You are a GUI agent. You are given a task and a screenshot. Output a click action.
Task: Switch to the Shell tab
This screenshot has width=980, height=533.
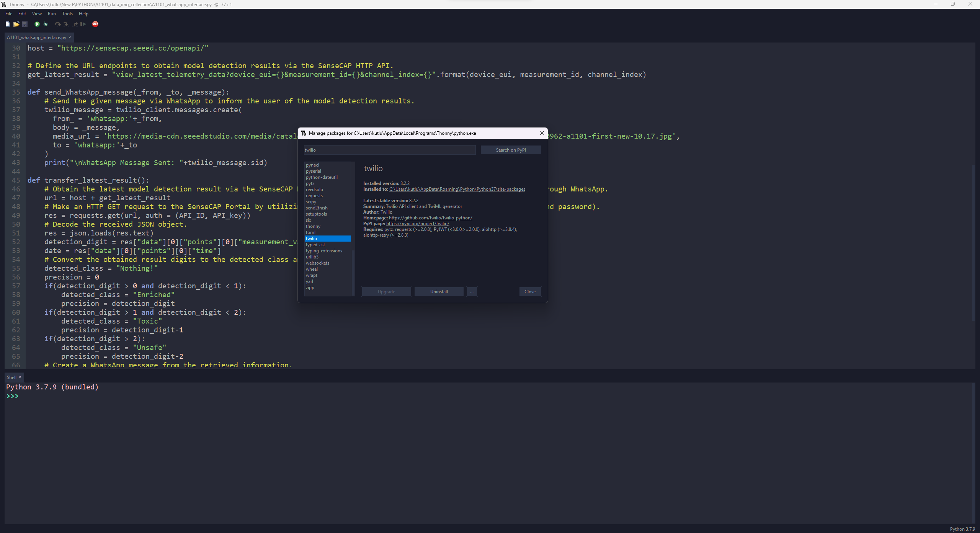click(x=11, y=377)
